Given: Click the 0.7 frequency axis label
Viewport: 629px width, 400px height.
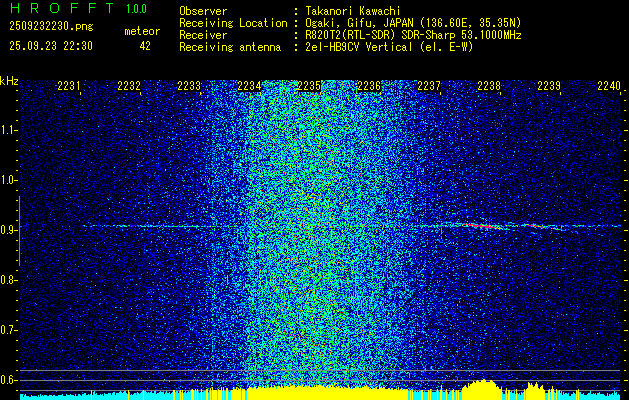Looking at the screenshot, I should pyautogui.click(x=7, y=330).
